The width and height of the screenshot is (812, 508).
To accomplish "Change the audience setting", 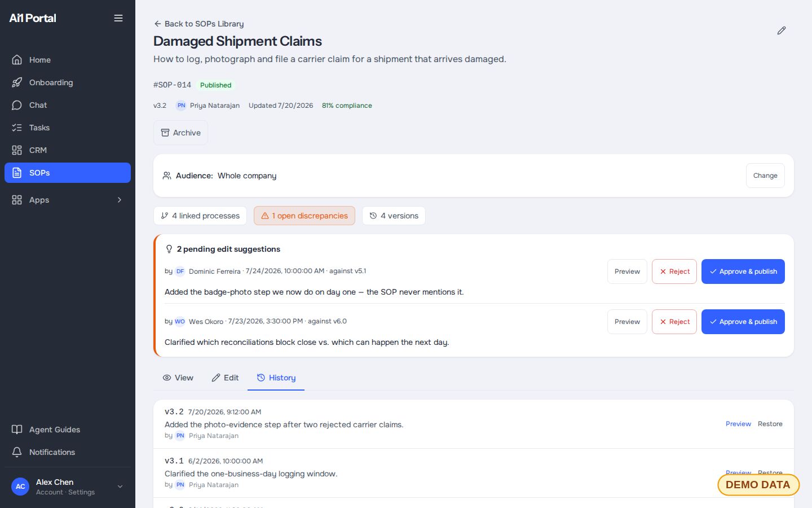I will point(765,176).
